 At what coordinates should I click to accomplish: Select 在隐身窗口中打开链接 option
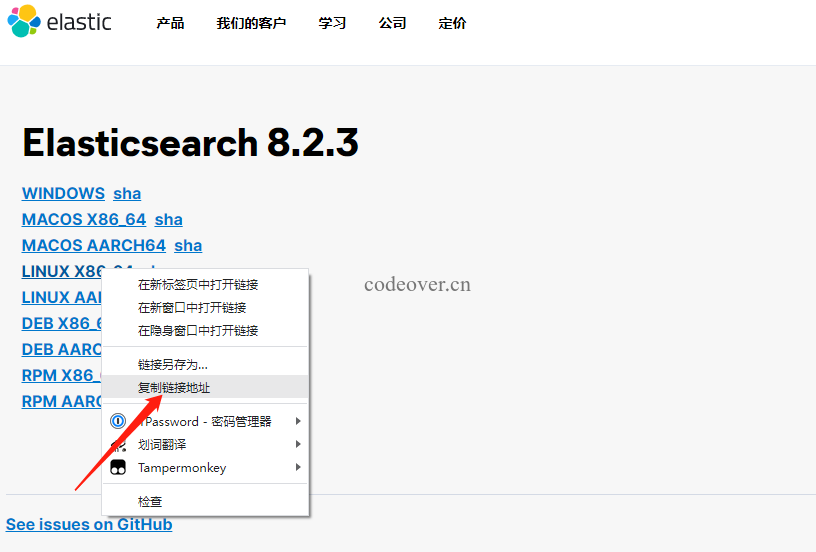[198, 330]
